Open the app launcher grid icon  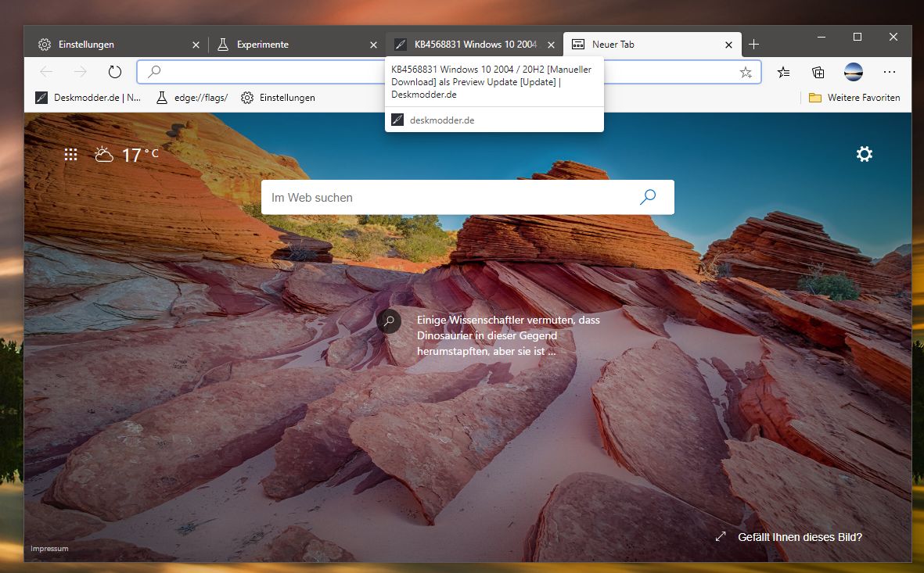coord(70,154)
